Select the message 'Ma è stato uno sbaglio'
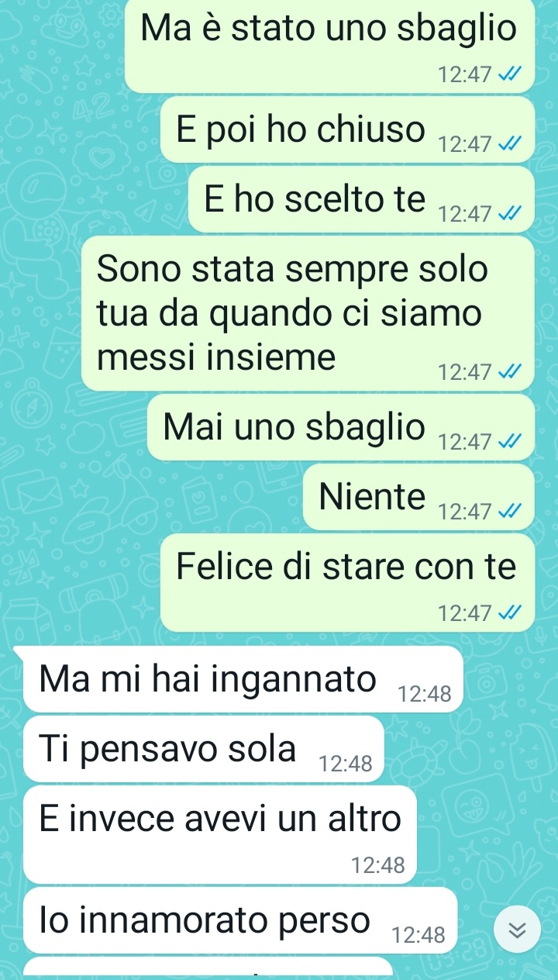This screenshot has height=980, width=558. [329, 46]
